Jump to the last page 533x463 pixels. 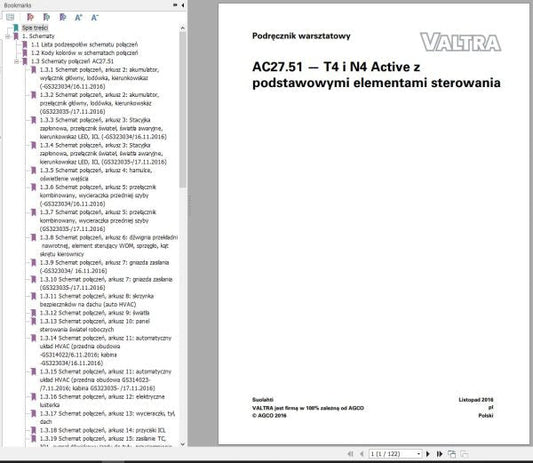coord(439,454)
